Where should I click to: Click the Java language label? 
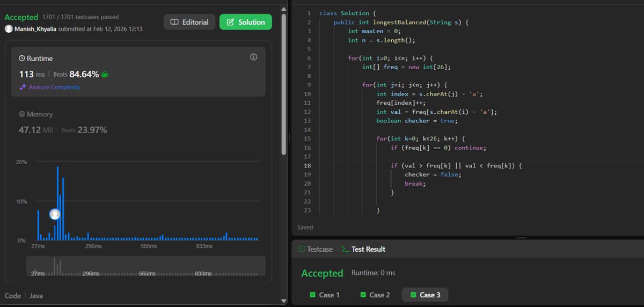pyautogui.click(x=36, y=296)
